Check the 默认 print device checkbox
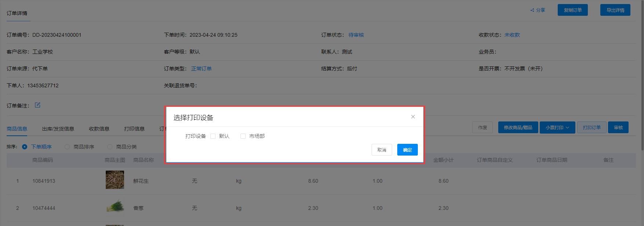This screenshot has height=226, width=644. pyautogui.click(x=213, y=136)
